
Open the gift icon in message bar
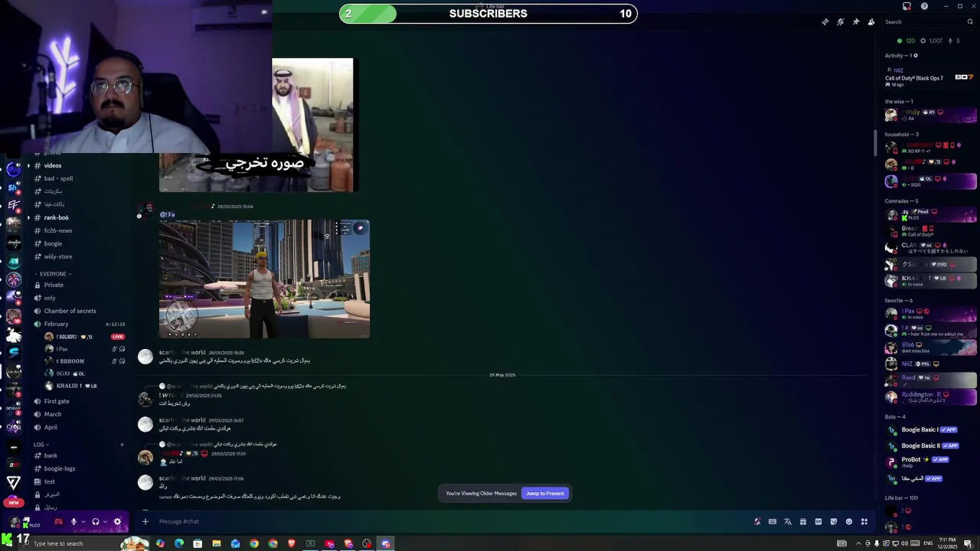pos(803,522)
